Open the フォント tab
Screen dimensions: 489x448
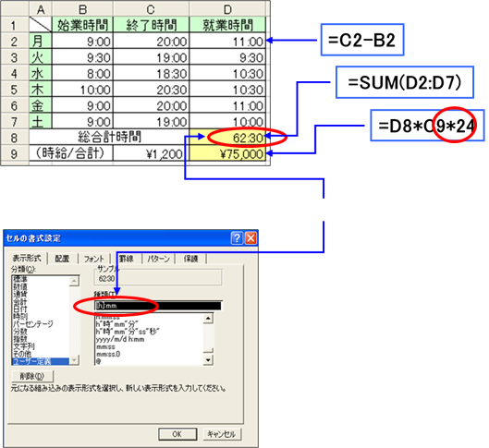94,259
